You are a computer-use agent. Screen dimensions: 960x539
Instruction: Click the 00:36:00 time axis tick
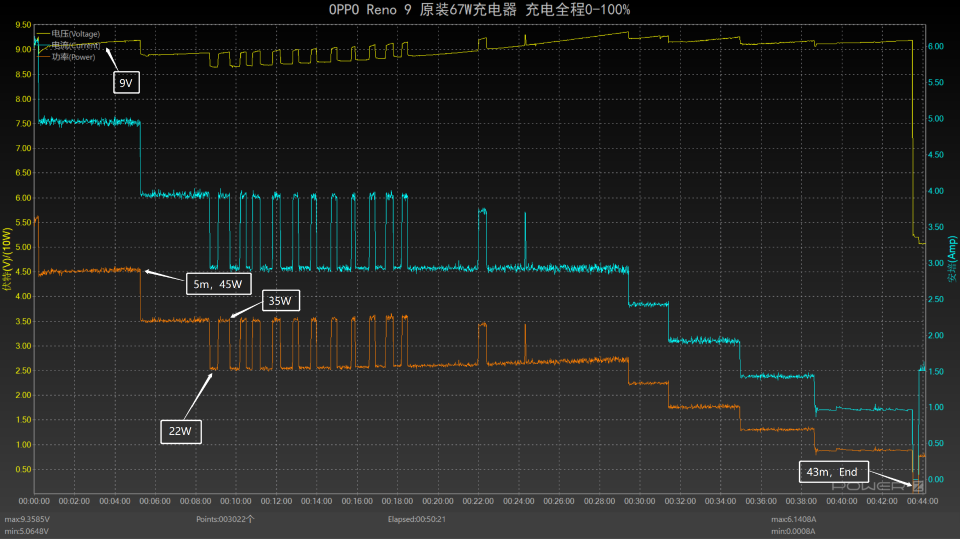(x=761, y=501)
